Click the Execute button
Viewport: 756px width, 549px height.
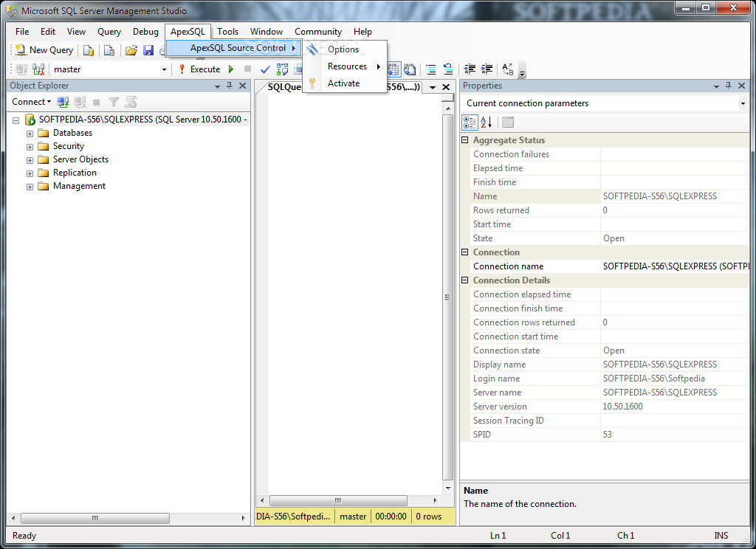tap(199, 69)
